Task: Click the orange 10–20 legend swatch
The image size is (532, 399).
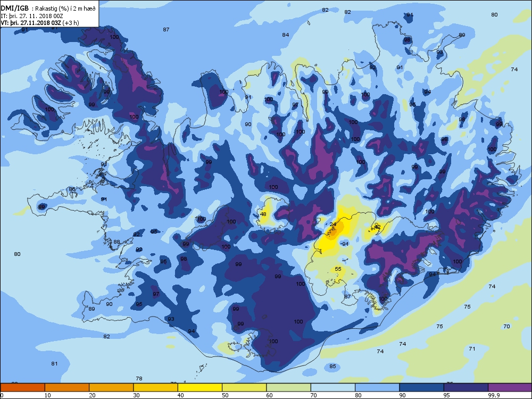Action: [67, 387]
